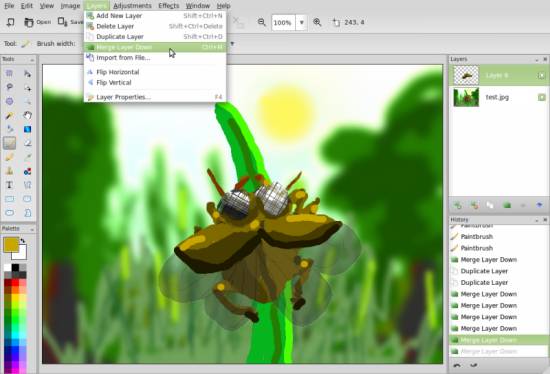Click duplicate layer icon in Layers panel

(x=490, y=205)
